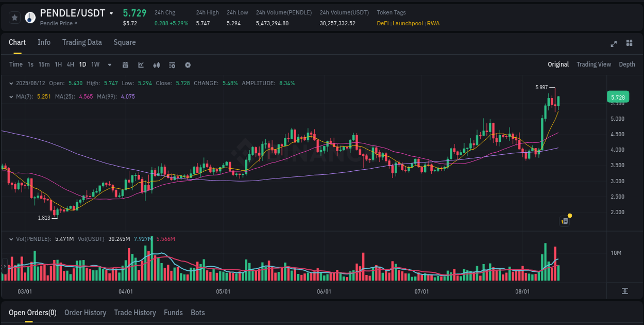Click the 5.728 price tag on axis
644x325 pixels.
(x=617, y=97)
